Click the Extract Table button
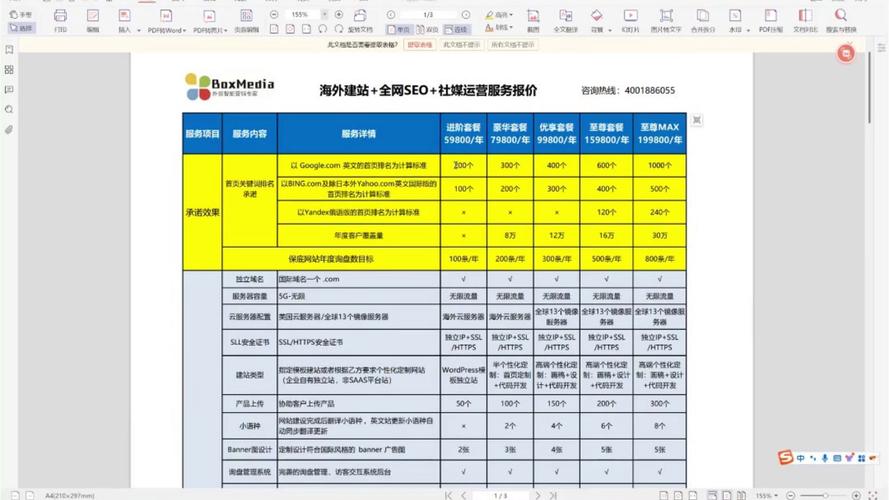Viewport: 889px width, 500px height. [420, 45]
